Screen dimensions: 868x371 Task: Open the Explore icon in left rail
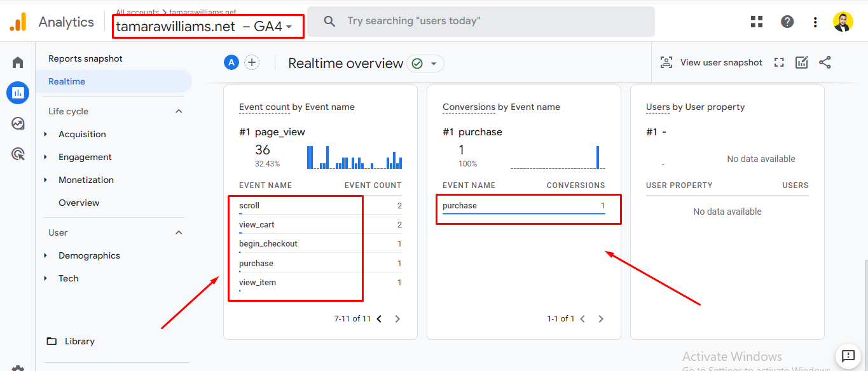[x=18, y=123]
